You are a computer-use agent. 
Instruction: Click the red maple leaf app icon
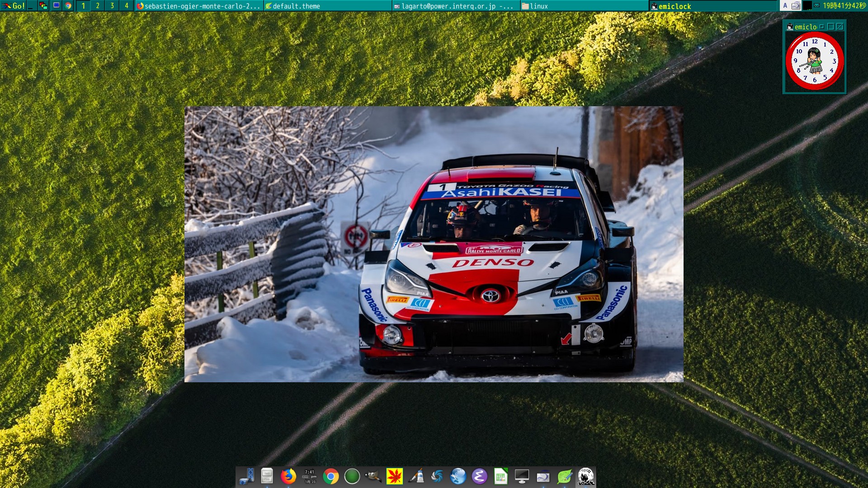(395, 477)
